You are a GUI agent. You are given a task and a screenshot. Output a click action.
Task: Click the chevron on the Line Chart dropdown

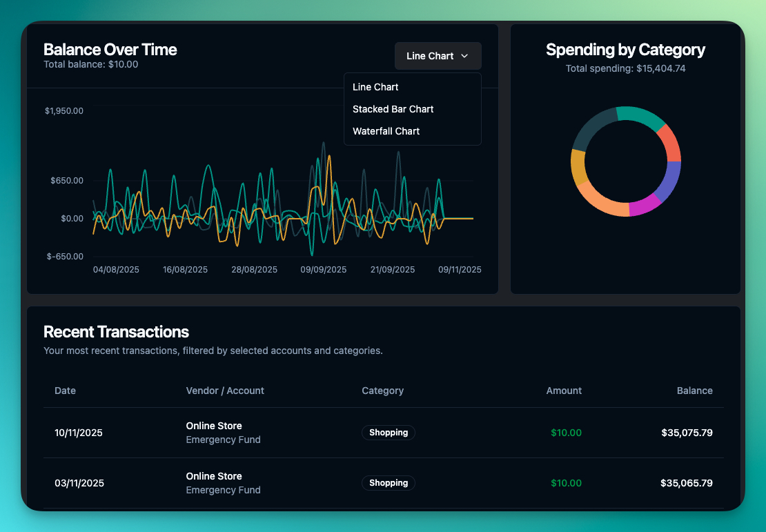(464, 56)
